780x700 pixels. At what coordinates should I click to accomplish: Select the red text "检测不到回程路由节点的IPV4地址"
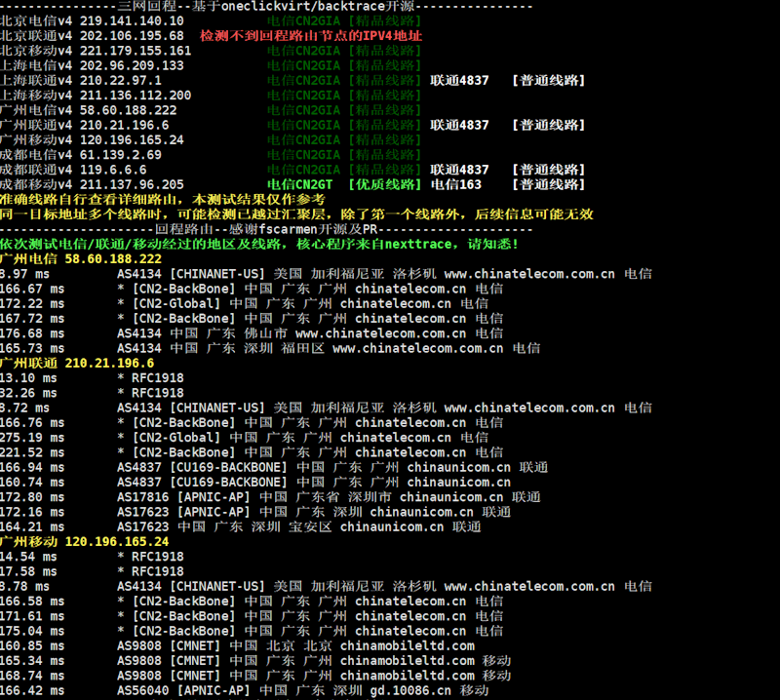[311, 36]
